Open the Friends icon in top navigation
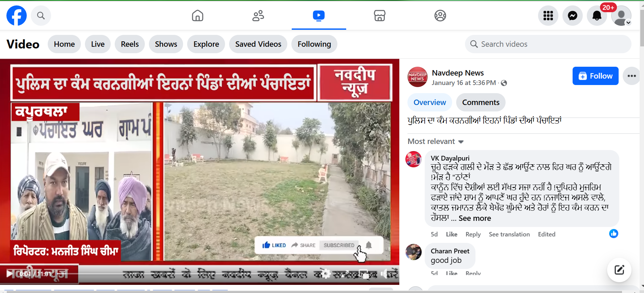The image size is (644, 293). click(x=258, y=16)
